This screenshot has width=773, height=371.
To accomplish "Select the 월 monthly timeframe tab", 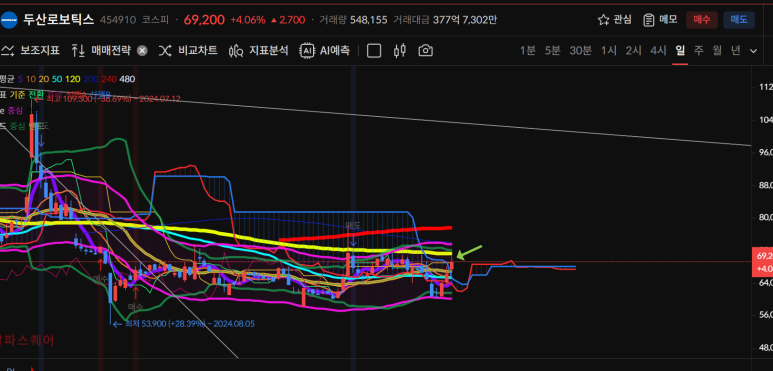I will tap(717, 50).
